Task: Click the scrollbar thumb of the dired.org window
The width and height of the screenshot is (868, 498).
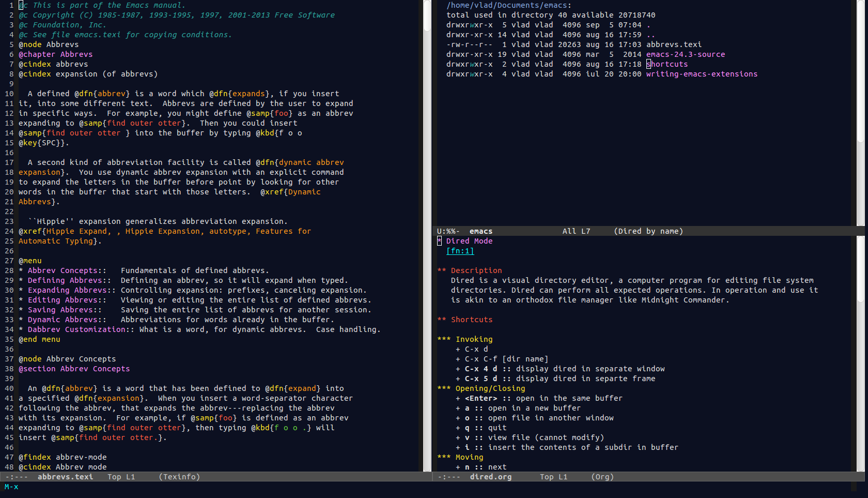Action: (860, 269)
